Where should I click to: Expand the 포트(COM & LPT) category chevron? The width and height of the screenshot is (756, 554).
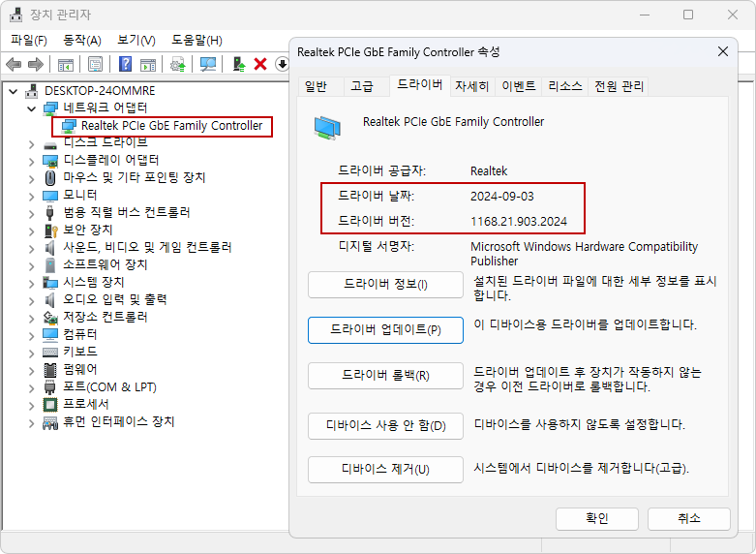tap(32, 388)
